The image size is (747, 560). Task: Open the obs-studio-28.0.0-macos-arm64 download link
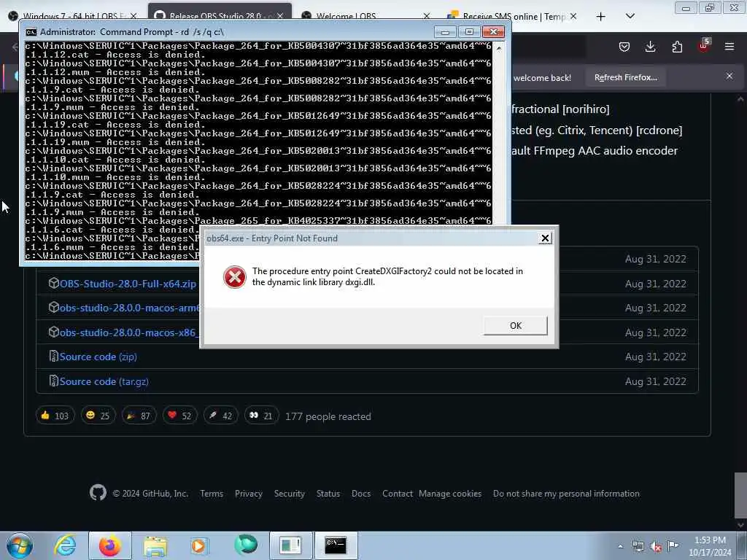[x=129, y=308]
